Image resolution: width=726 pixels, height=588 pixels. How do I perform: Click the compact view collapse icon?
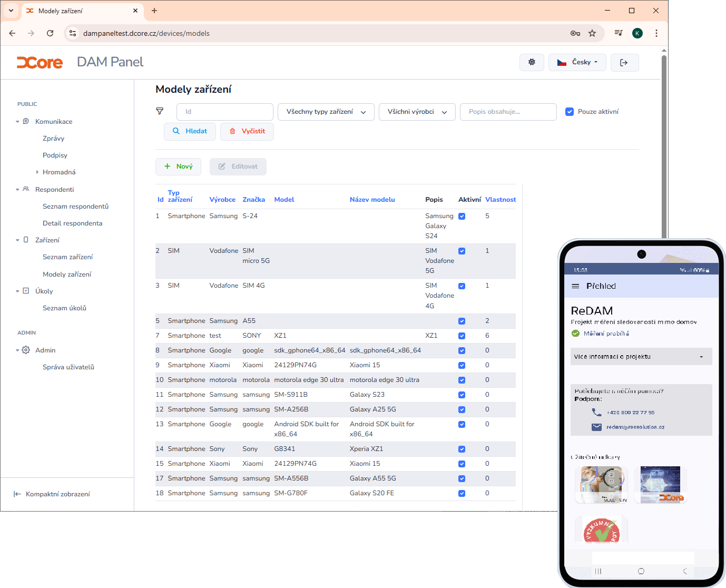pos(17,494)
